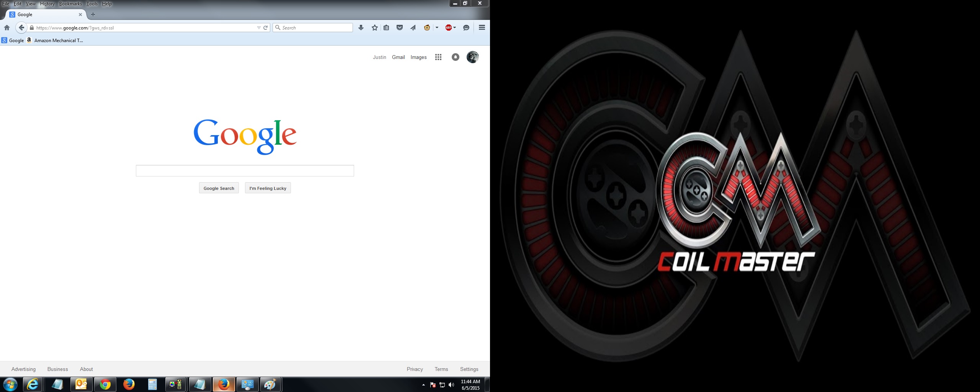
Task: Open the Advertising footer link
Action: point(23,369)
